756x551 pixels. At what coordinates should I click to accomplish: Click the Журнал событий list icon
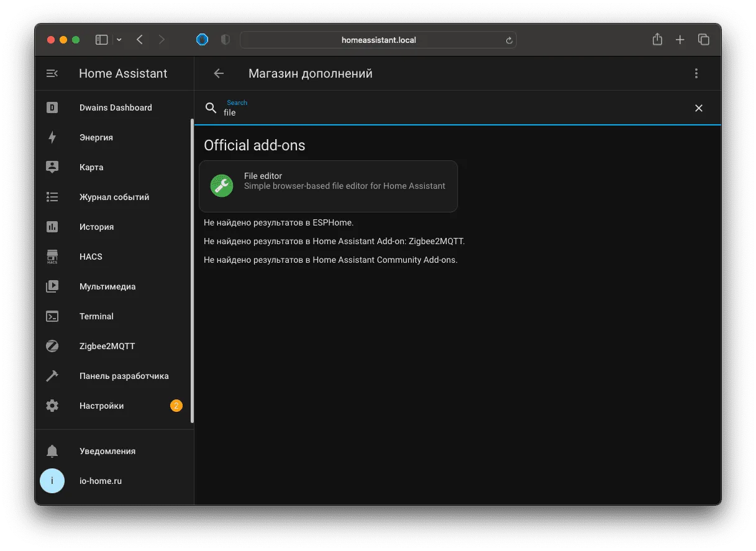tap(52, 197)
